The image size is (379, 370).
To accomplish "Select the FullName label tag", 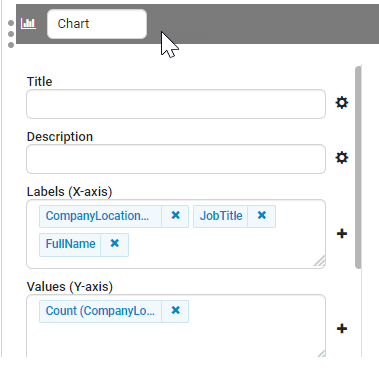I will click(x=70, y=245).
